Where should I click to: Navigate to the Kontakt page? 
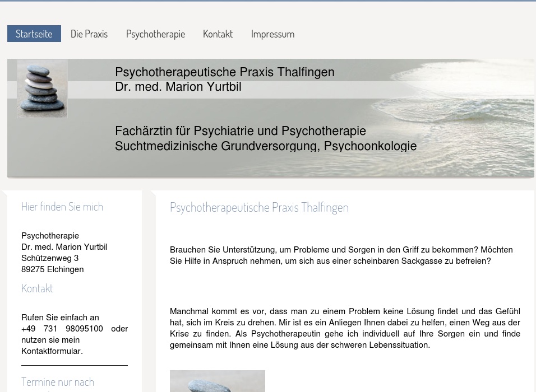coord(218,34)
